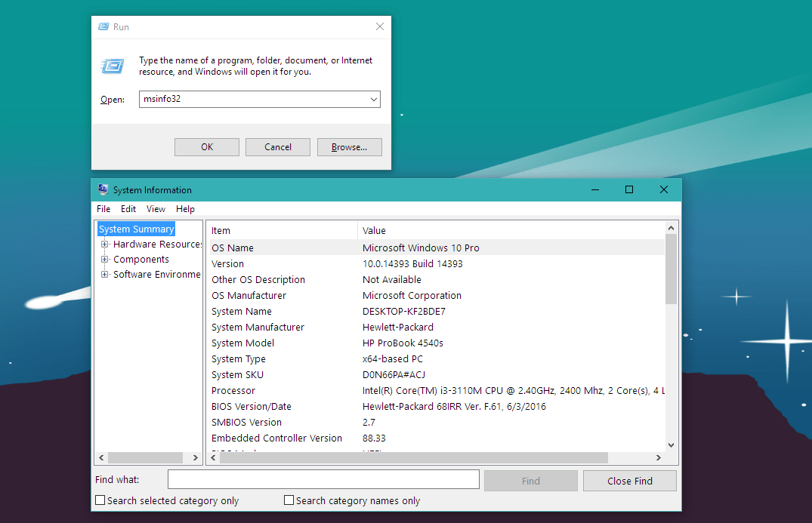Select the 'SMBIOS Version' row
This screenshot has height=523, width=812.
click(x=436, y=423)
